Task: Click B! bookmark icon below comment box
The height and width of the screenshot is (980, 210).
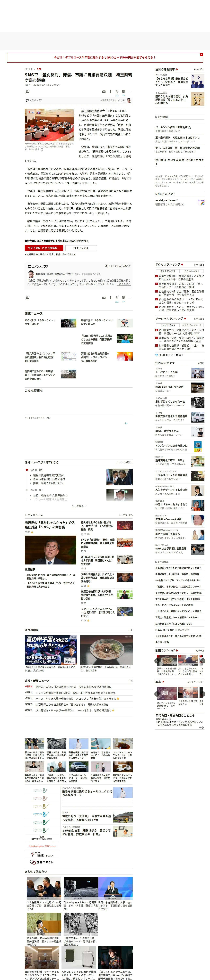Action: tap(123, 298)
